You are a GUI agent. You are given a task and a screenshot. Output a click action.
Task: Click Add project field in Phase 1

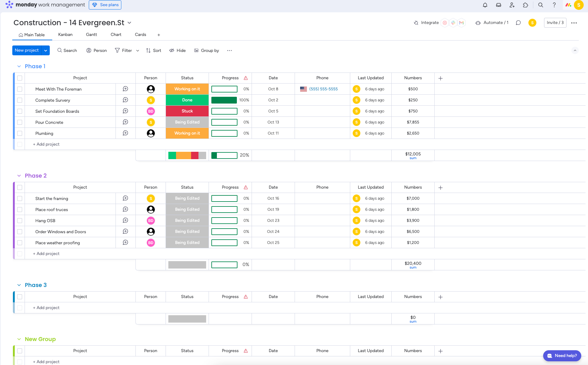(46, 144)
